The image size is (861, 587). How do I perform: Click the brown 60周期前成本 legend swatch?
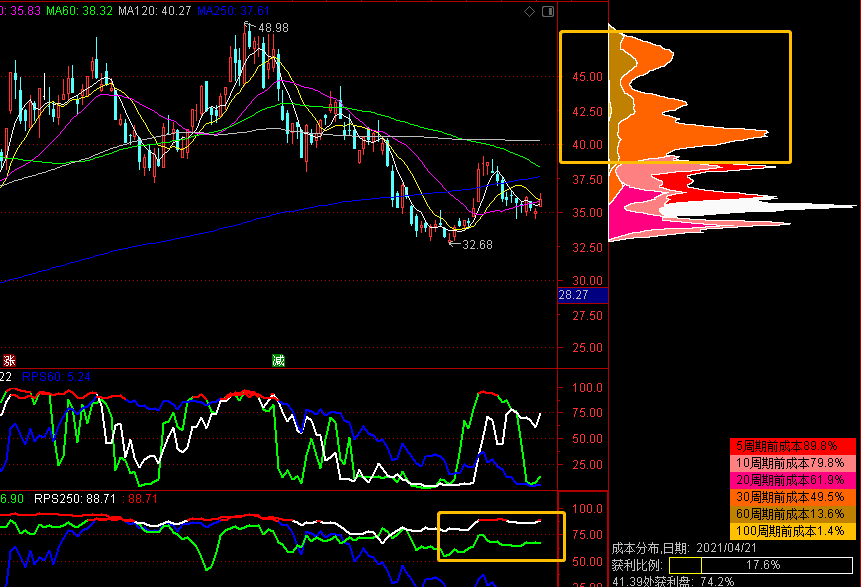tap(793, 514)
